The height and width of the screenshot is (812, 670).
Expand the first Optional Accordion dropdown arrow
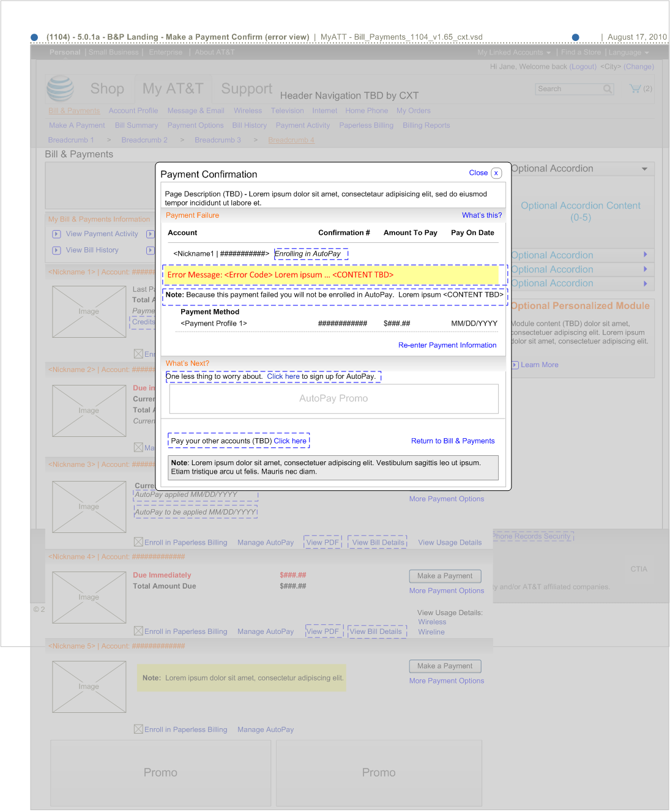[644, 169]
